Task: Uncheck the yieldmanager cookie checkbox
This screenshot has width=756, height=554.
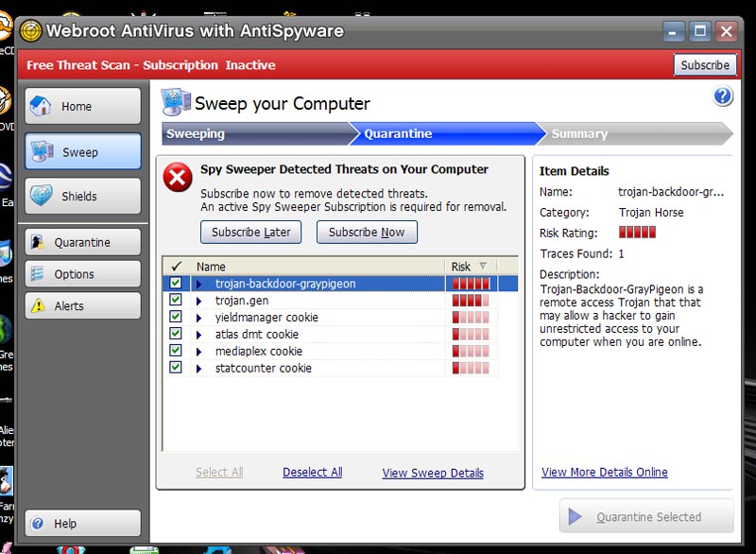Action: (x=176, y=317)
